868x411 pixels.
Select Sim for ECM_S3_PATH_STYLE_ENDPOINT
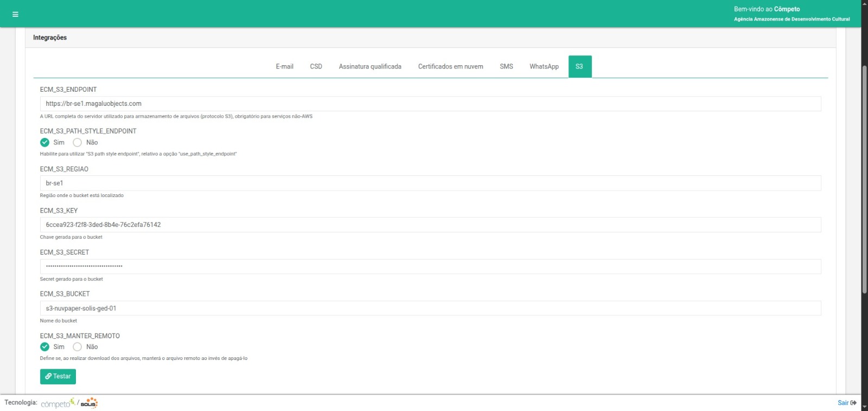pyautogui.click(x=45, y=142)
